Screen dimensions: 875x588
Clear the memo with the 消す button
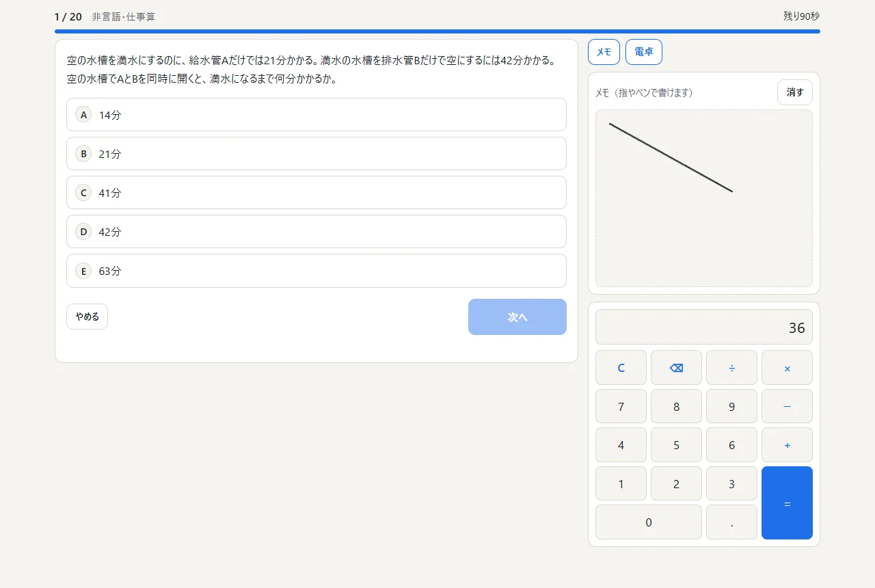(x=795, y=92)
